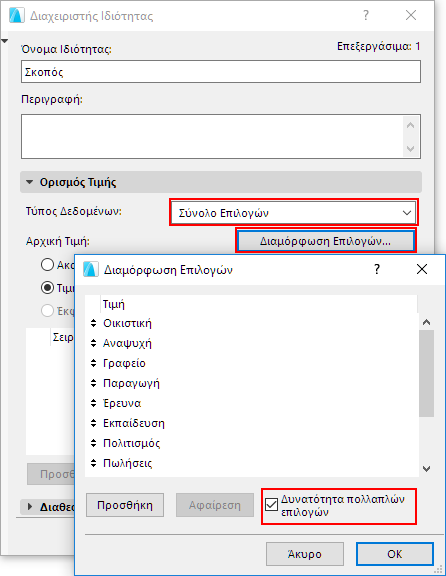Click the reorder handle beside Πολιτισμός
446x576 pixels.
[x=94, y=443]
